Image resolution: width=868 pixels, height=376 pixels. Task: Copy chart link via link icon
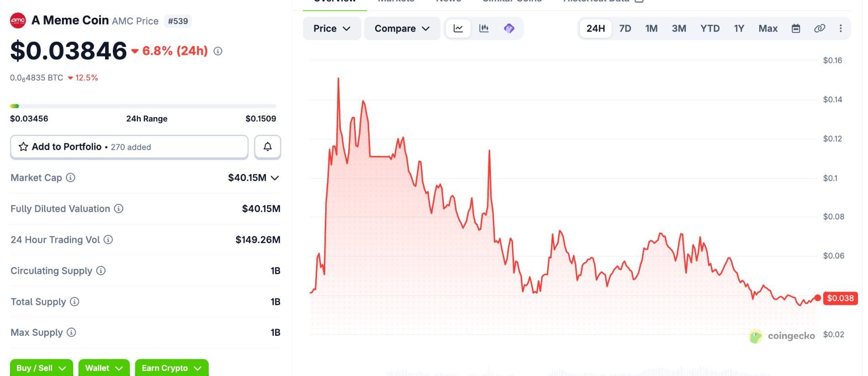point(820,29)
